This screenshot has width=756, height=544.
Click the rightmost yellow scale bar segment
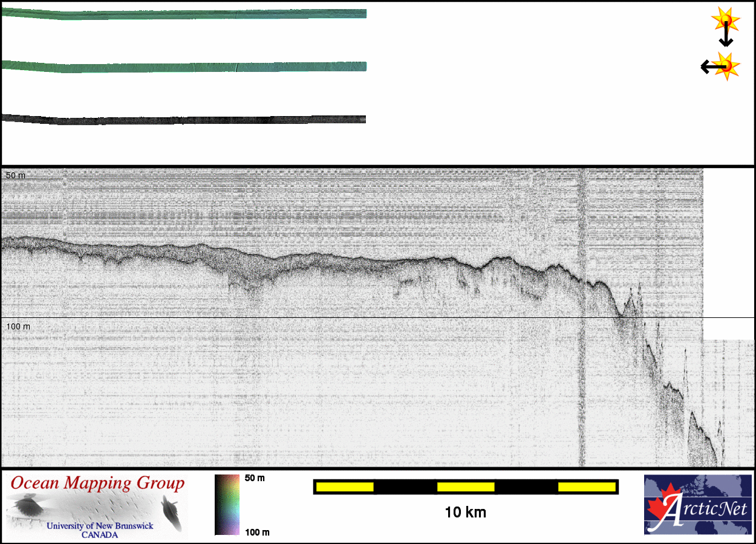pyautogui.click(x=586, y=487)
